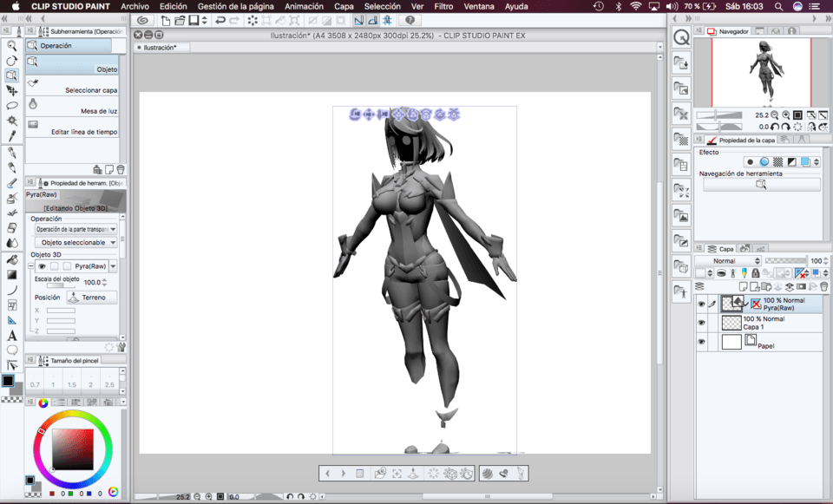Select the Seleccionar capa sub tool

pos(90,90)
